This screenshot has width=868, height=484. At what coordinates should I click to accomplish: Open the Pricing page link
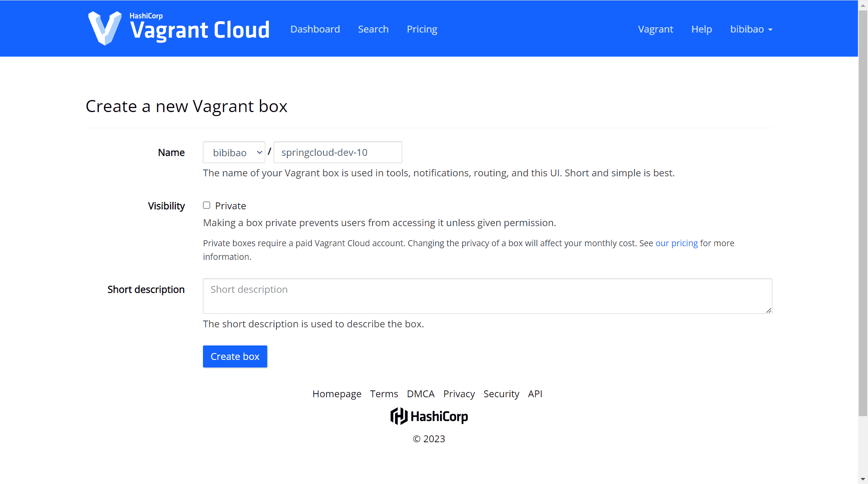(x=422, y=29)
